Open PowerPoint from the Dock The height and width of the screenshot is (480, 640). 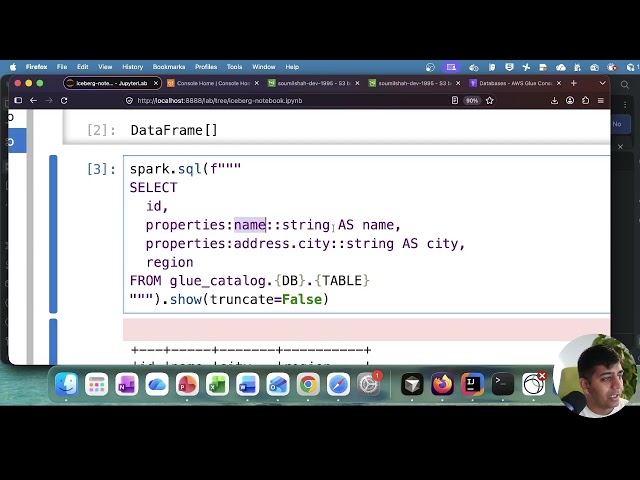187,384
